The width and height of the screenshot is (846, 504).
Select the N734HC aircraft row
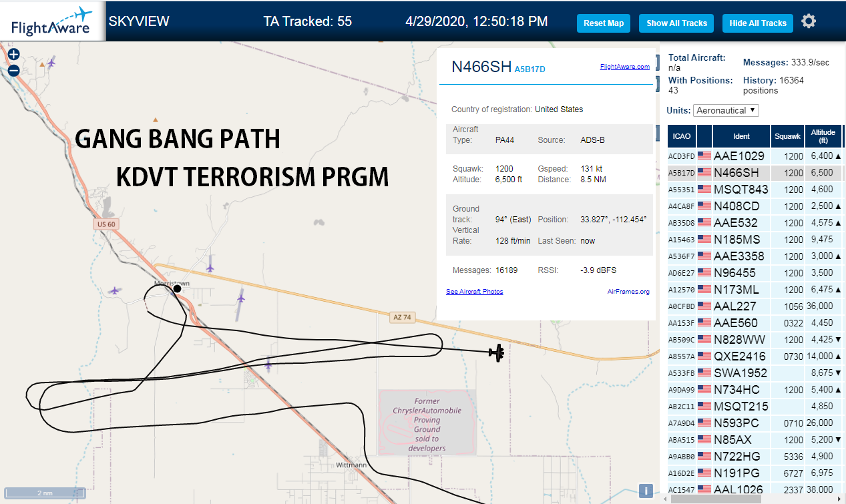pyautogui.click(x=754, y=389)
